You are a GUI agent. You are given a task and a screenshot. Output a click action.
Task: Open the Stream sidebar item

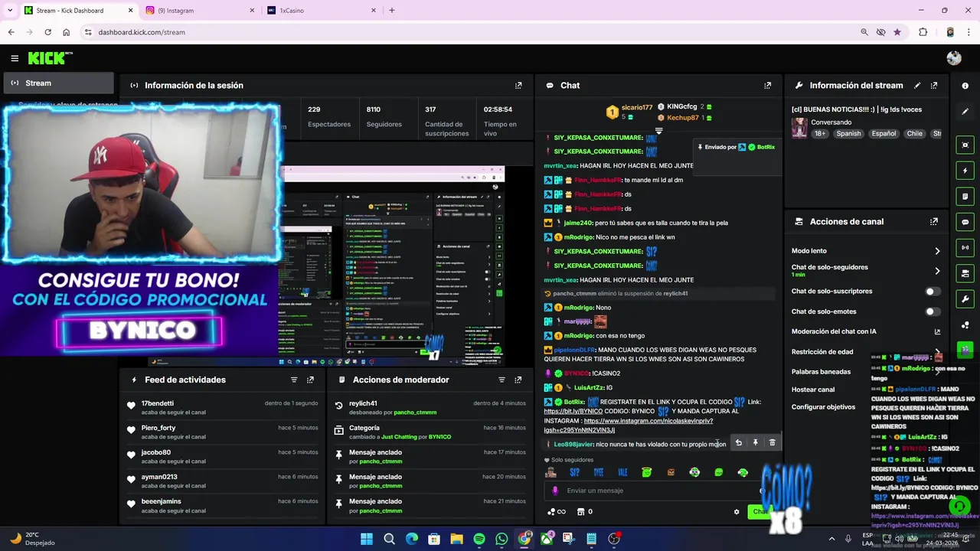coord(58,83)
